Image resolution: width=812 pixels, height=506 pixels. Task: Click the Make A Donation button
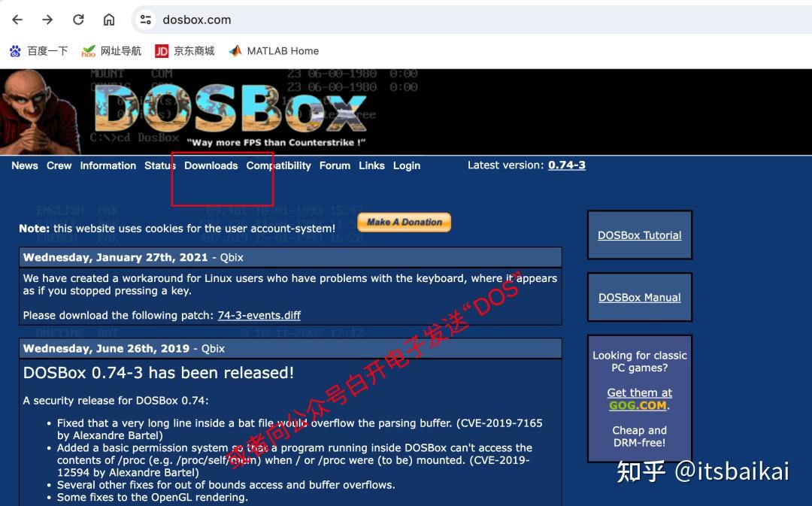point(404,222)
